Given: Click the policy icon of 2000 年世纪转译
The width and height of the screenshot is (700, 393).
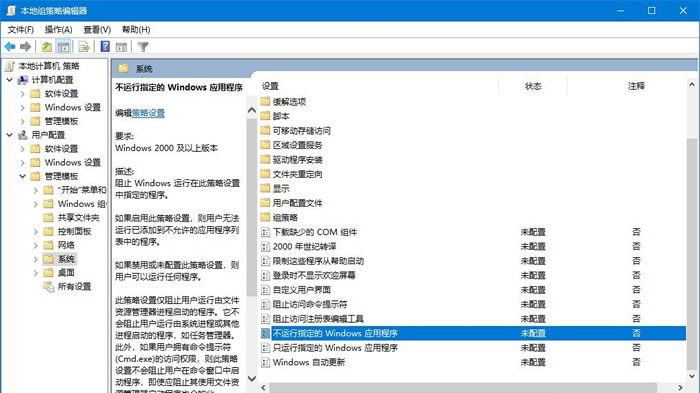Looking at the screenshot, I should (266, 246).
